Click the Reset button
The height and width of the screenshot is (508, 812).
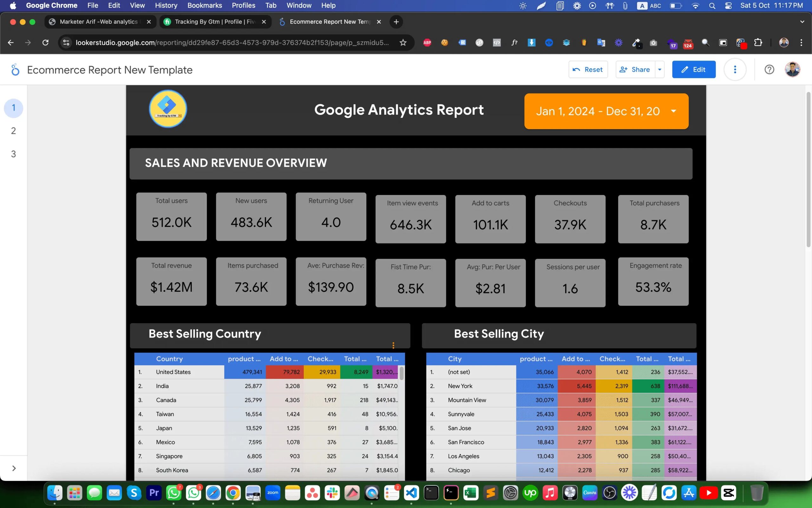click(x=588, y=70)
